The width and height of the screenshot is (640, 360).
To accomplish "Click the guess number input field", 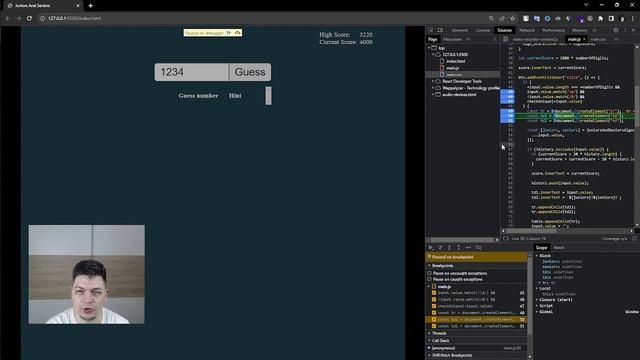I will click(191, 72).
